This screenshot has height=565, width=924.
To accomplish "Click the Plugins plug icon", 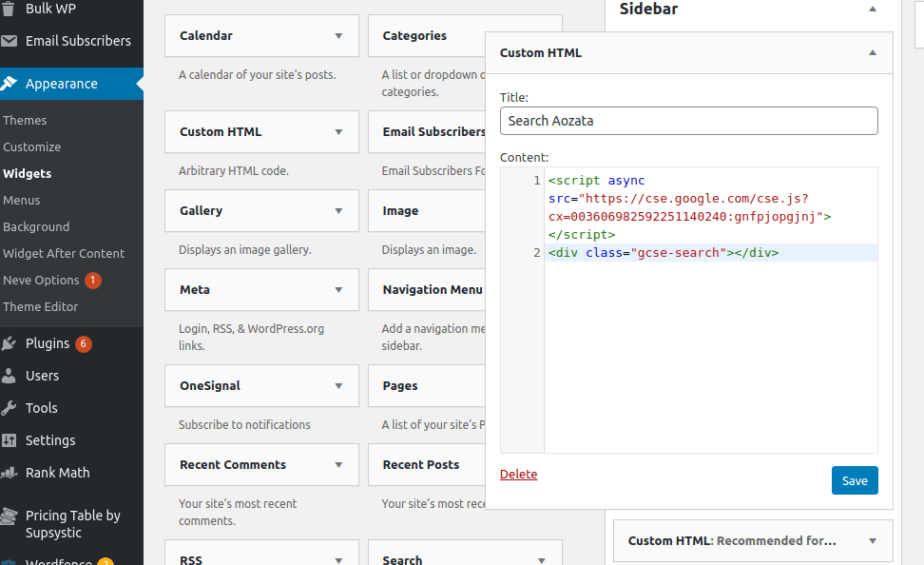I will pyautogui.click(x=10, y=343).
